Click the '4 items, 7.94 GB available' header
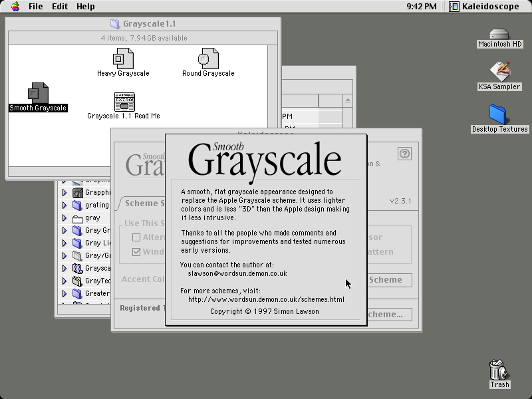The height and width of the screenshot is (399, 532). pos(144,38)
